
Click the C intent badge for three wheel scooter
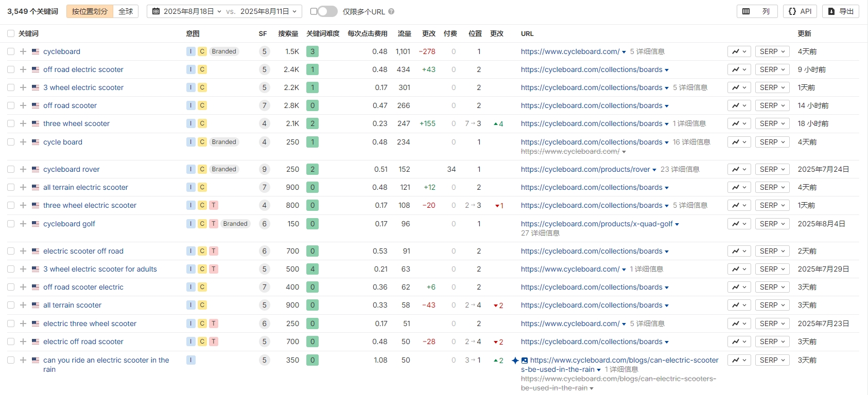(202, 123)
